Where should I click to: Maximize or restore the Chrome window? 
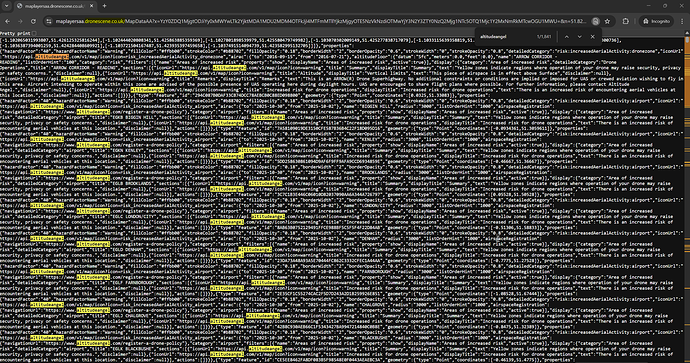(x=665, y=6)
